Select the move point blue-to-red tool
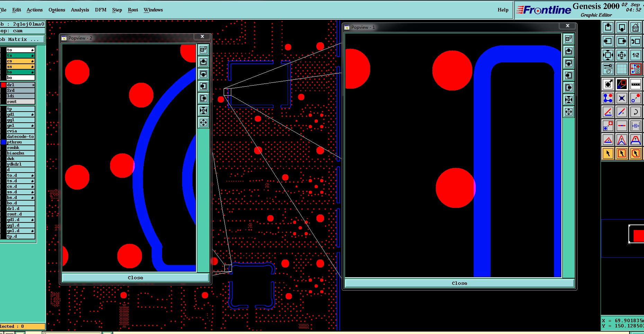This screenshot has width=644, height=334. [x=636, y=98]
